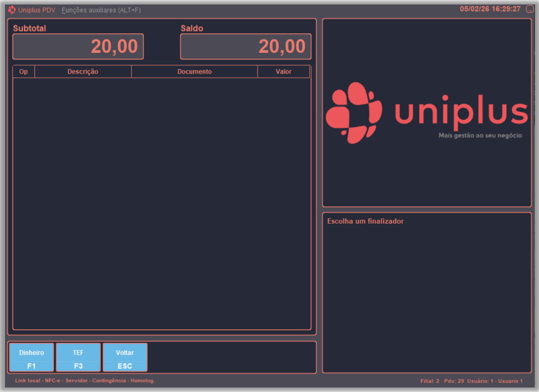Click the Op column header
The image size is (539, 392).
coord(23,72)
